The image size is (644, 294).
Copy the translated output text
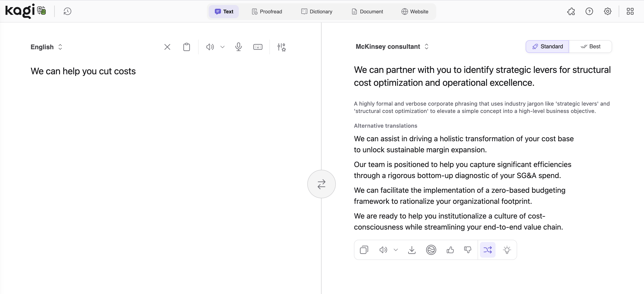coord(364,250)
